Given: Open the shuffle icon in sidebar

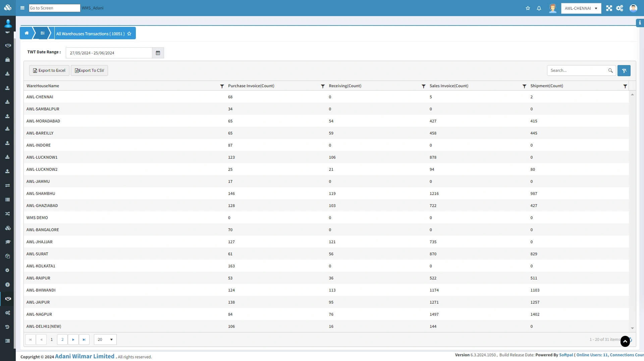Looking at the screenshot, I should click(7, 214).
